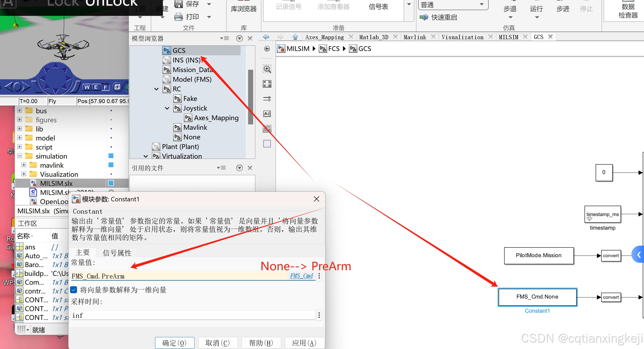Select the FMS_Cmd.None Constant1 block
The height and width of the screenshot is (349, 644).
pyautogui.click(x=537, y=297)
